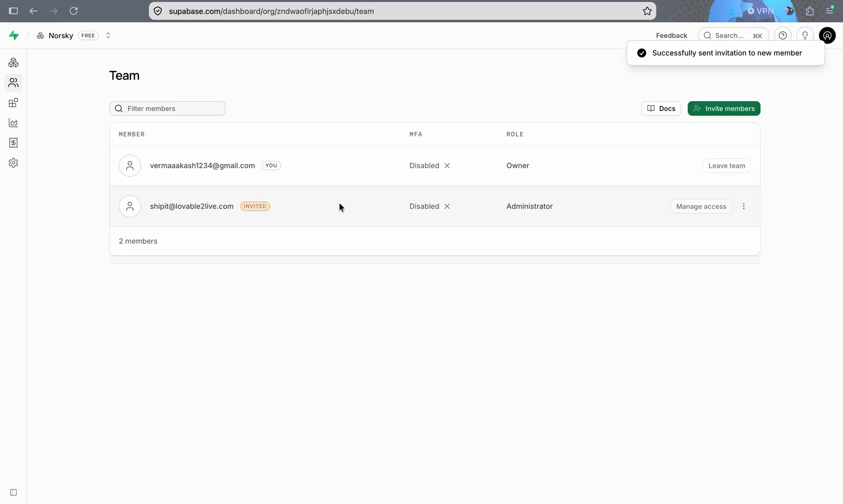
Task: Focus the Filter members input
Action: (x=167, y=108)
